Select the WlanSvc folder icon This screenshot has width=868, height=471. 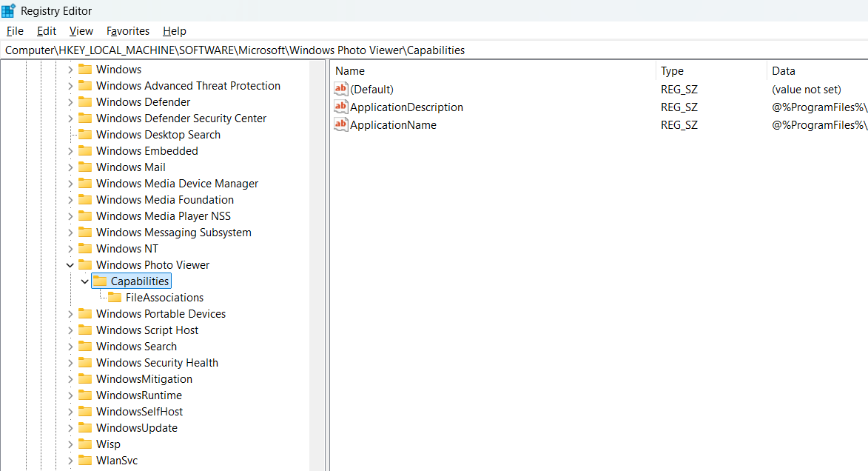pyautogui.click(x=85, y=461)
